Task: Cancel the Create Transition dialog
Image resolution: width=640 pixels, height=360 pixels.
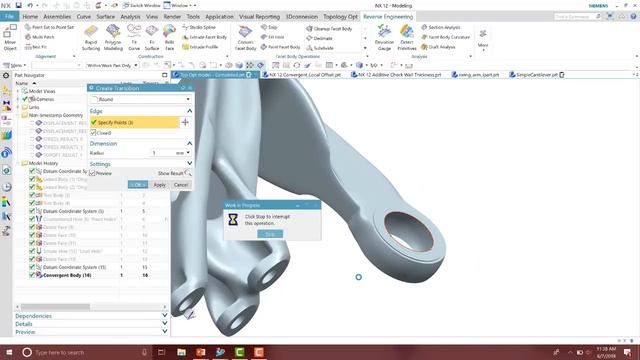Action: [x=181, y=184]
